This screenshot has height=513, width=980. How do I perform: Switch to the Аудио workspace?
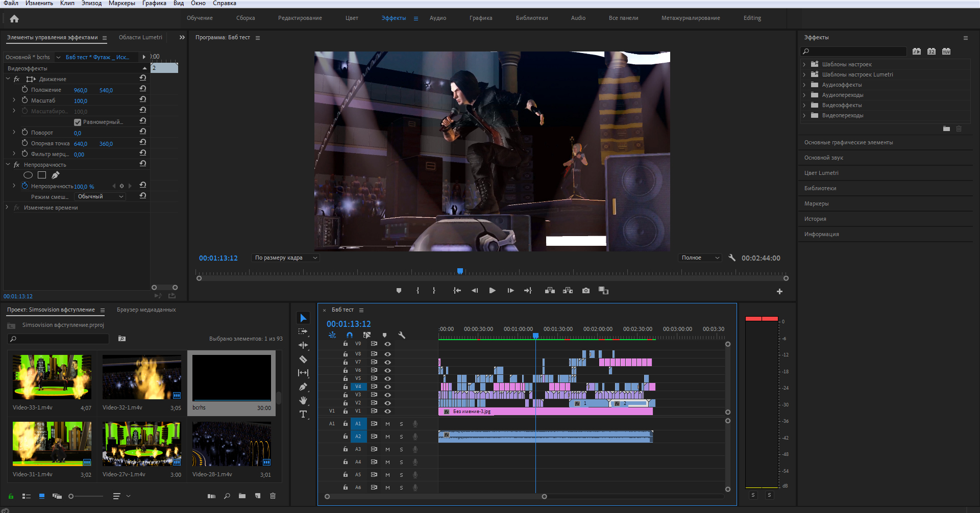438,18
